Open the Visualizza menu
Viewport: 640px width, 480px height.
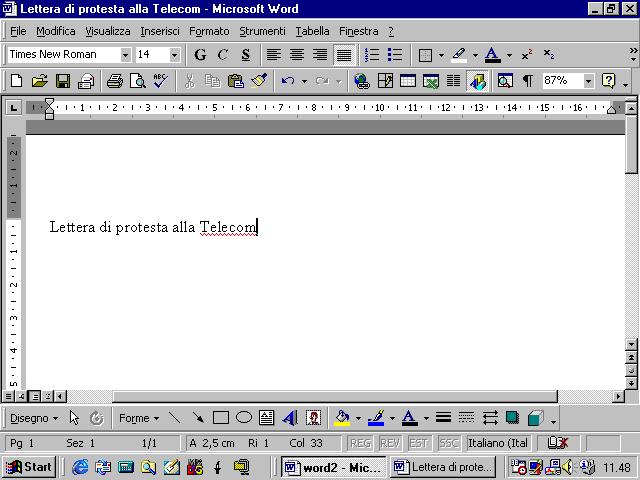point(108,31)
